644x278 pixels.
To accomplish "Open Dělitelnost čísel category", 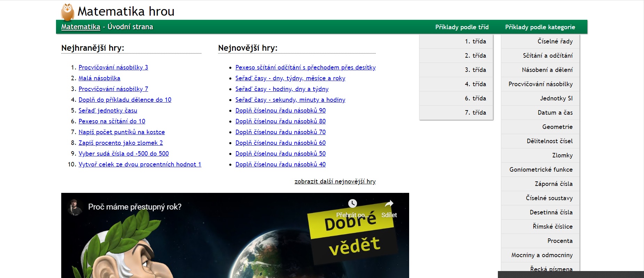I will click(540, 141).
